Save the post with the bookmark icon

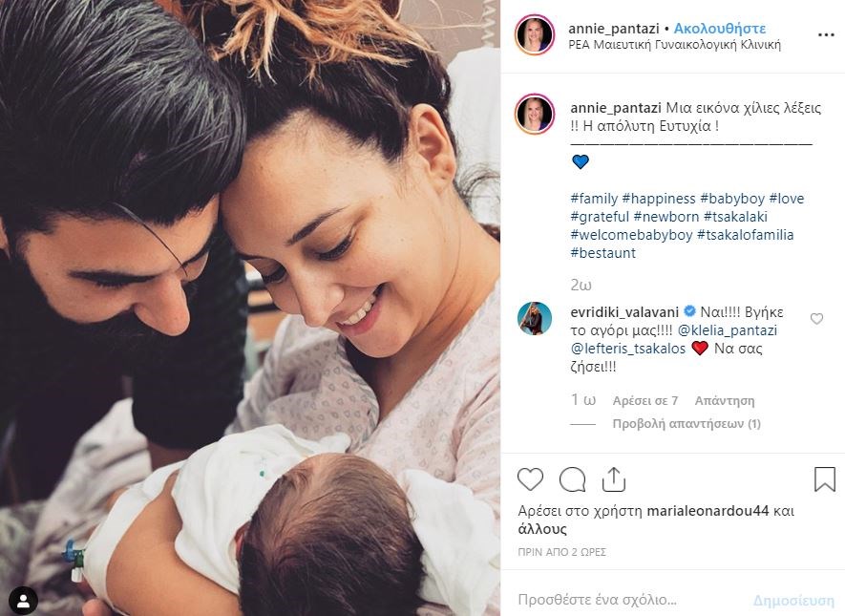click(x=825, y=479)
